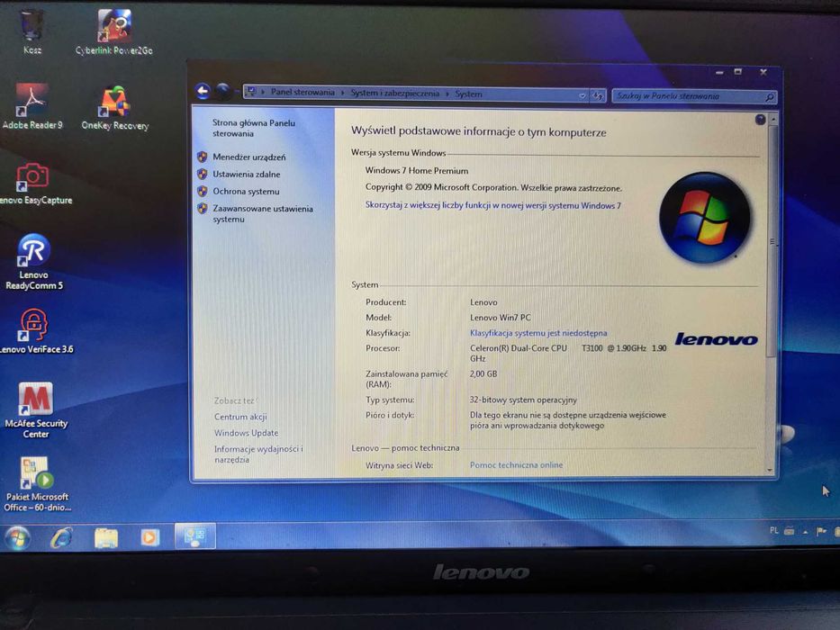Open Pomoc techniczna online link

516,465
